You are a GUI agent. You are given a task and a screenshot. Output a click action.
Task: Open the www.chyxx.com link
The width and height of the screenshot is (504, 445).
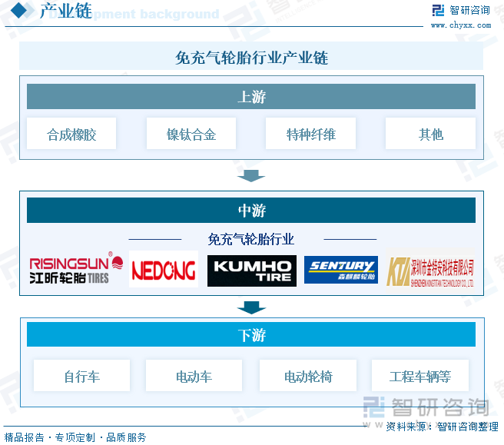pyautogui.click(x=461, y=25)
